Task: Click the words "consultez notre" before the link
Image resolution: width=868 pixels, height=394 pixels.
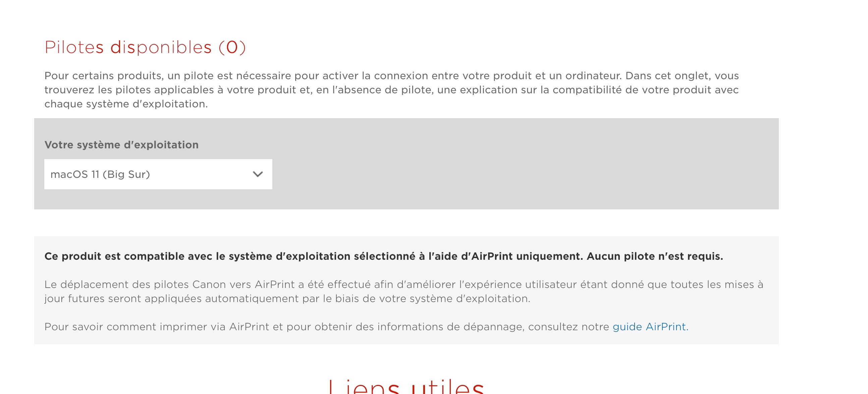Action: (x=568, y=327)
